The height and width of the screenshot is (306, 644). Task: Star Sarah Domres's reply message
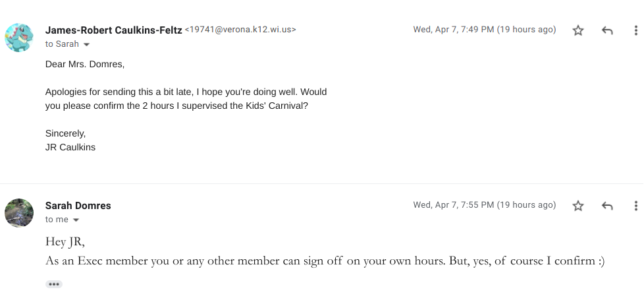pos(578,206)
